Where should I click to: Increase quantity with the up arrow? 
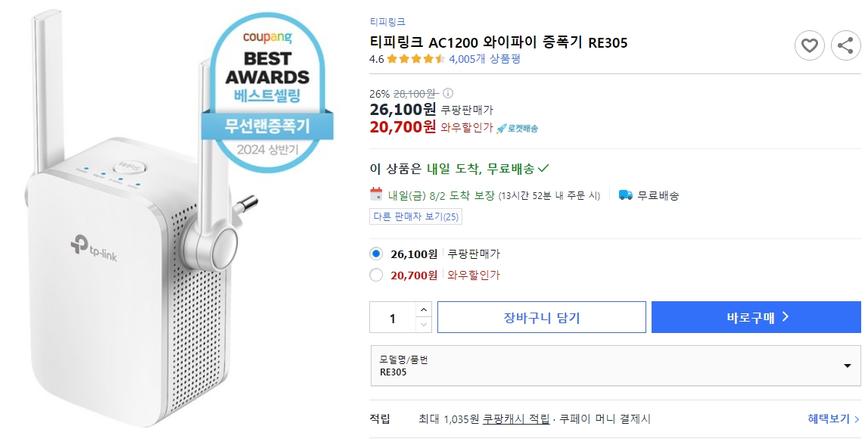pyautogui.click(x=425, y=309)
